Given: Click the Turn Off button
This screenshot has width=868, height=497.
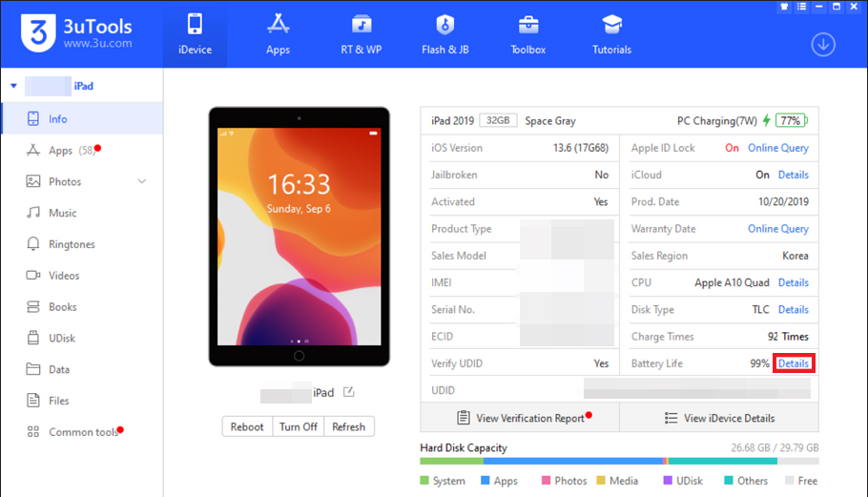Looking at the screenshot, I should [x=299, y=426].
